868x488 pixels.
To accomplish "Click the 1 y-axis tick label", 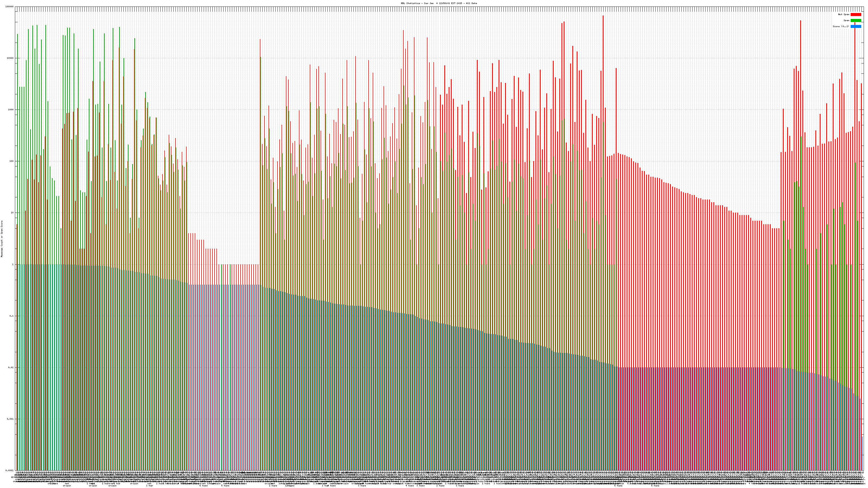I will click(x=13, y=264).
